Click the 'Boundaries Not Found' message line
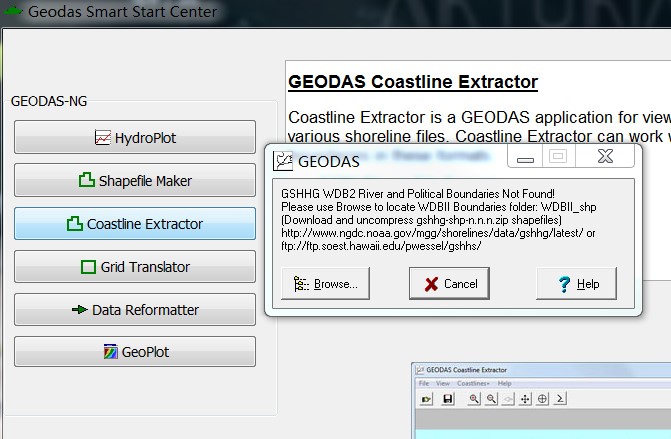The image size is (671, 439). [418, 194]
